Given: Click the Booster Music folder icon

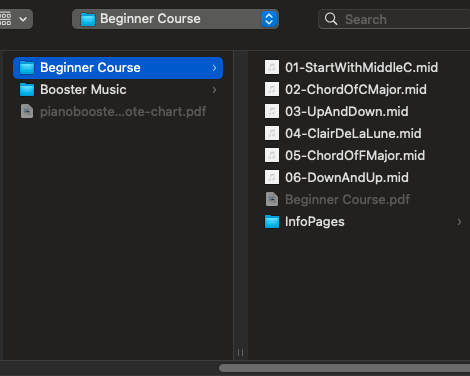Looking at the screenshot, I should pyautogui.click(x=27, y=90).
